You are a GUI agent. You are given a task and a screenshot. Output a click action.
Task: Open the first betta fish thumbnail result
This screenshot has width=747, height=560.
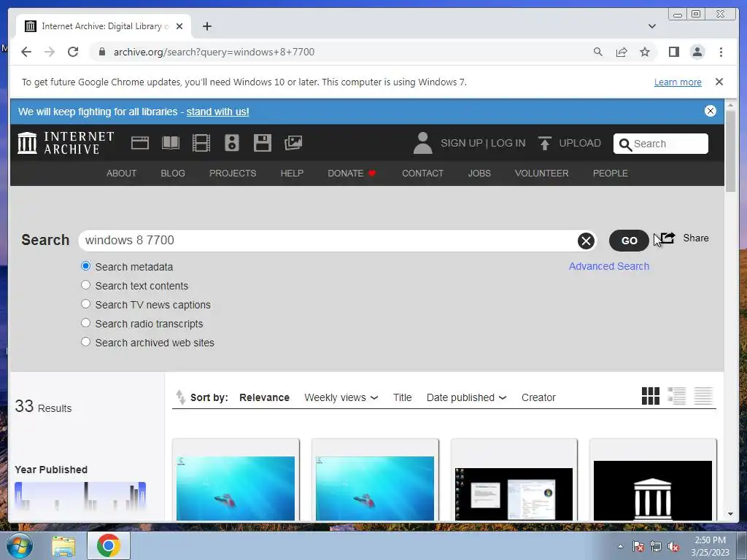coord(236,488)
